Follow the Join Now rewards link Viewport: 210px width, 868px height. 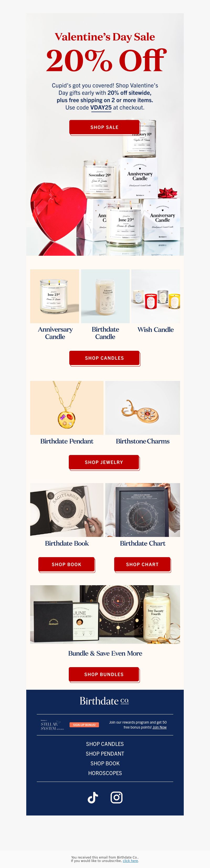pyautogui.click(x=159, y=727)
